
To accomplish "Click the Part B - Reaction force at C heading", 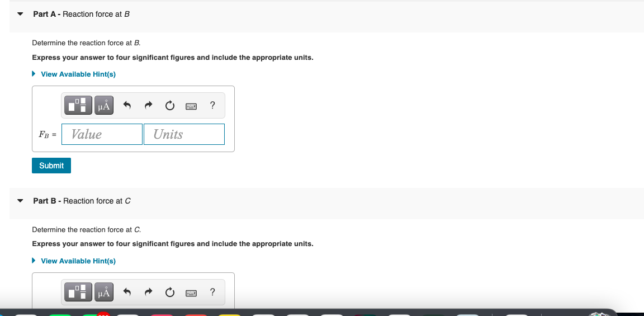I will (82, 201).
